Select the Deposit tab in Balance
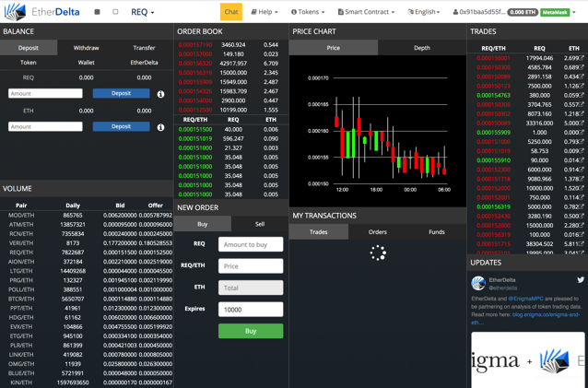This screenshot has width=588, height=388. point(29,48)
